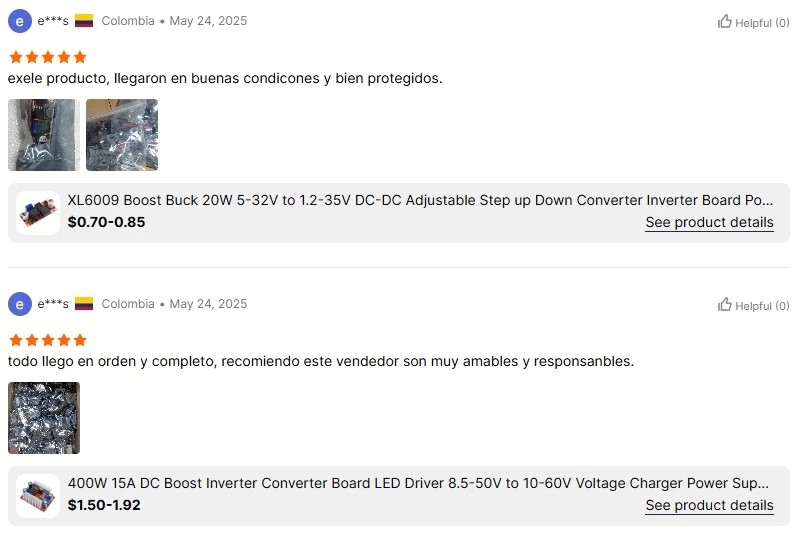This screenshot has width=799, height=537.
Task: Click first review's username e***s
Action: click(53, 21)
